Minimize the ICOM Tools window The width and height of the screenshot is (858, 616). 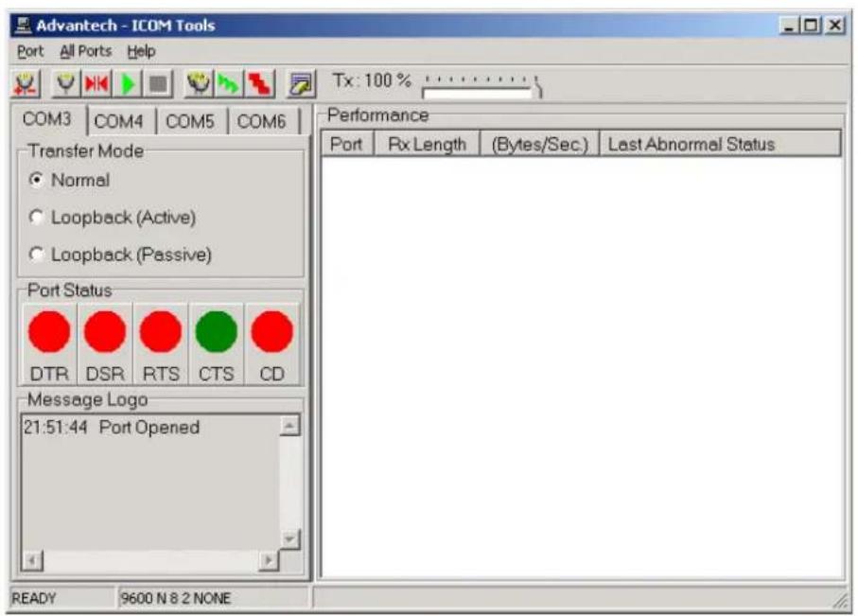click(789, 26)
